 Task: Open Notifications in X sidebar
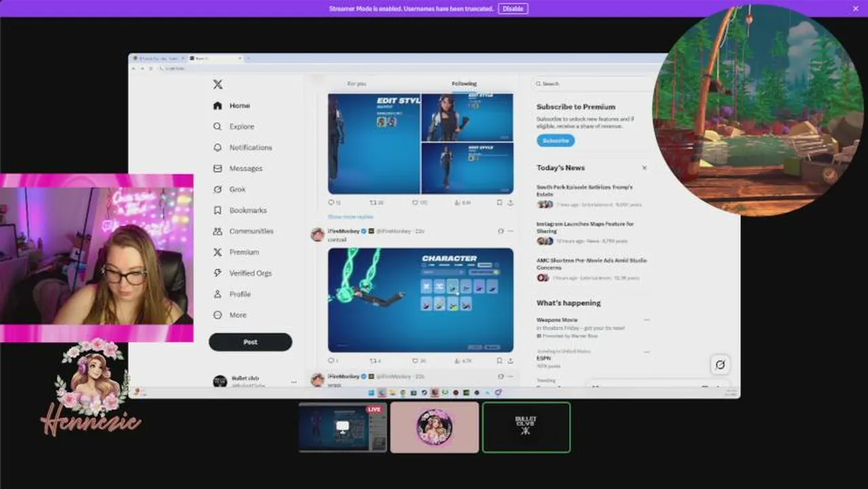(242, 147)
